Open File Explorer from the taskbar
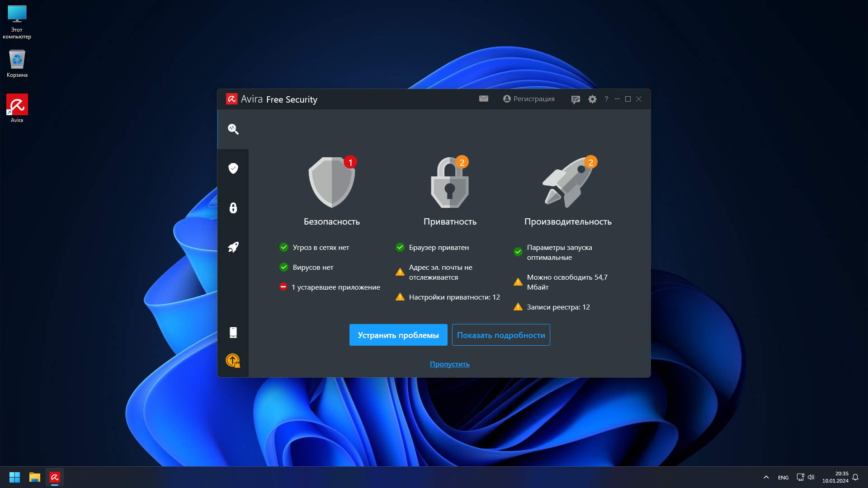The image size is (868, 488). 35,477
